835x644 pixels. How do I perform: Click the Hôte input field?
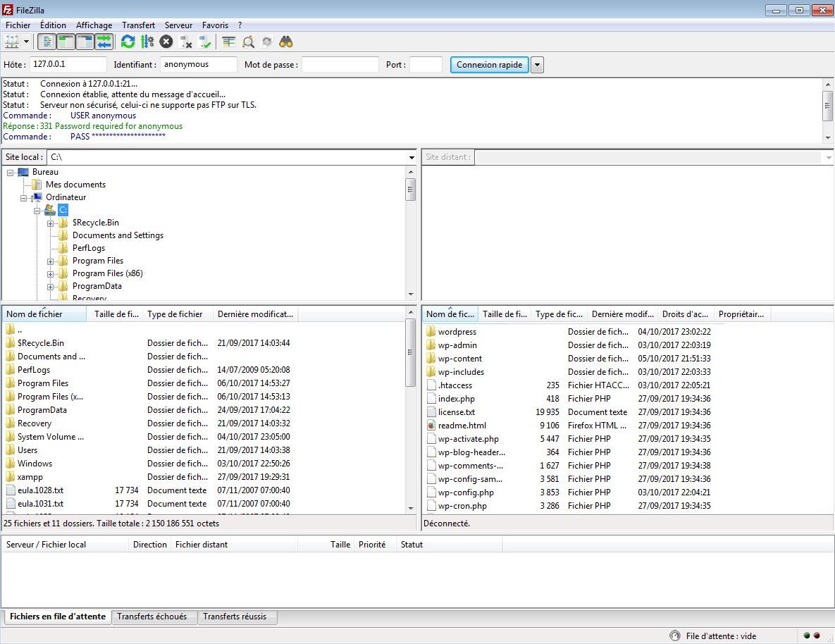[x=68, y=64]
